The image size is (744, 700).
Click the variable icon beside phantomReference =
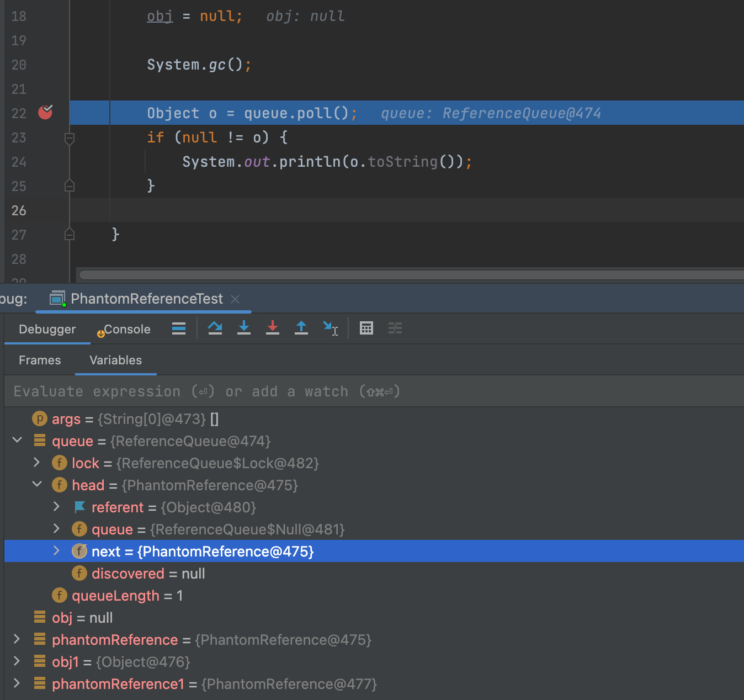(x=40, y=639)
